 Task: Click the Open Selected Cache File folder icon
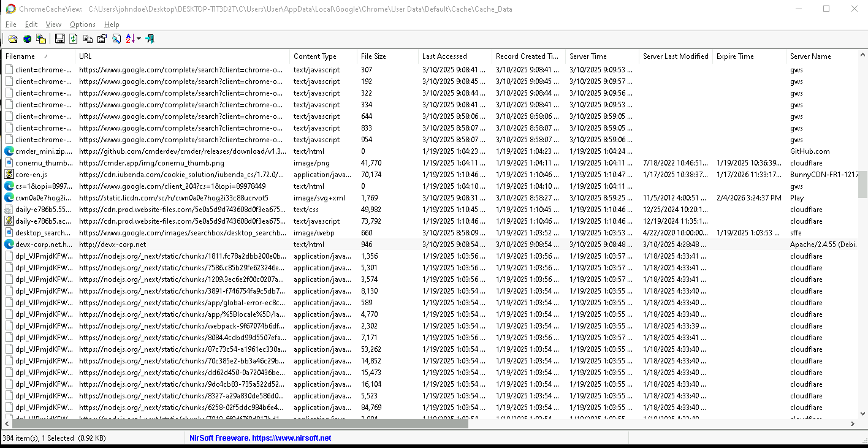(x=12, y=39)
